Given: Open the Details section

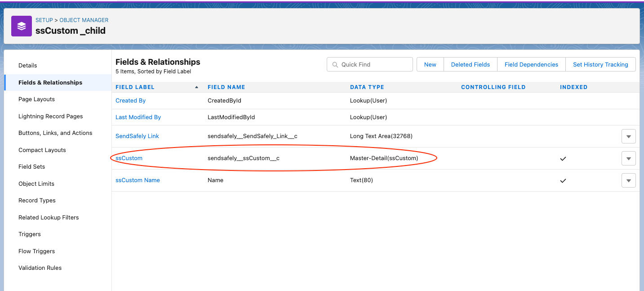Looking at the screenshot, I should click(x=28, y=66).
